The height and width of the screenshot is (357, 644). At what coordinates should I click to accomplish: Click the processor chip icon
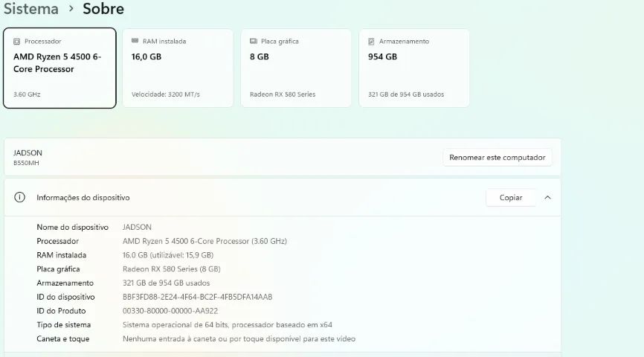coord(17,41)
